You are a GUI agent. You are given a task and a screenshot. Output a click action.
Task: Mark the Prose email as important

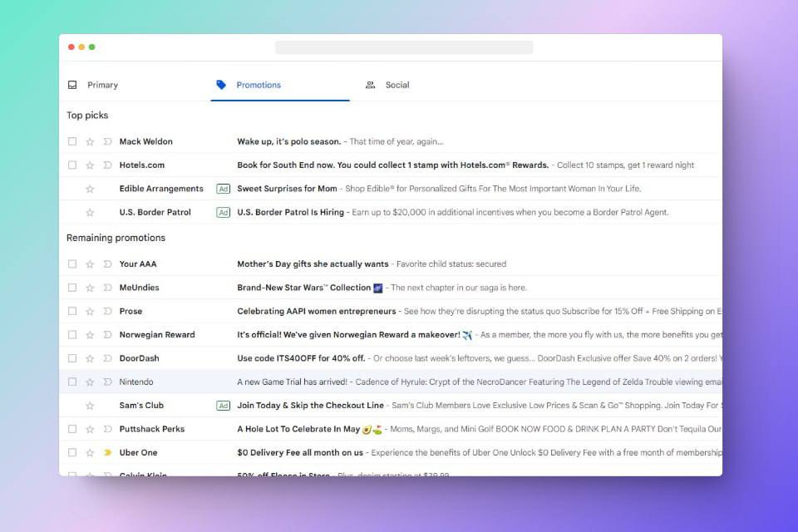point(107,312)
